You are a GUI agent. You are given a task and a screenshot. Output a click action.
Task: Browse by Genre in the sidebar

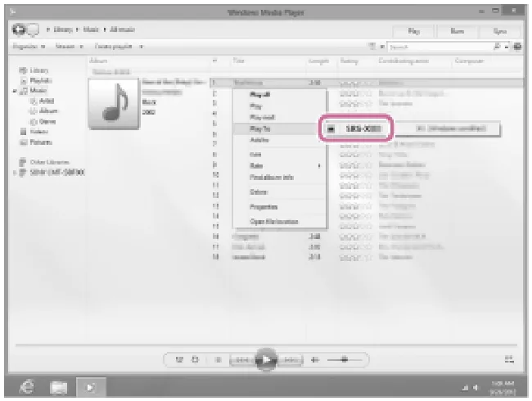47,121
